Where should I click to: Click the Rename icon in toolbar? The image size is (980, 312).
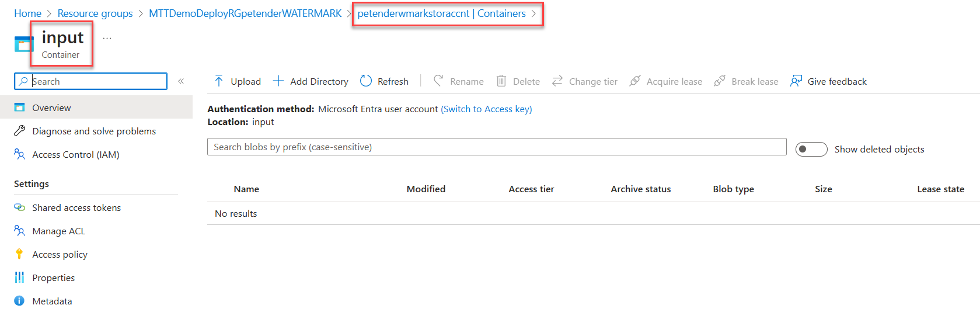coord(438,81)
